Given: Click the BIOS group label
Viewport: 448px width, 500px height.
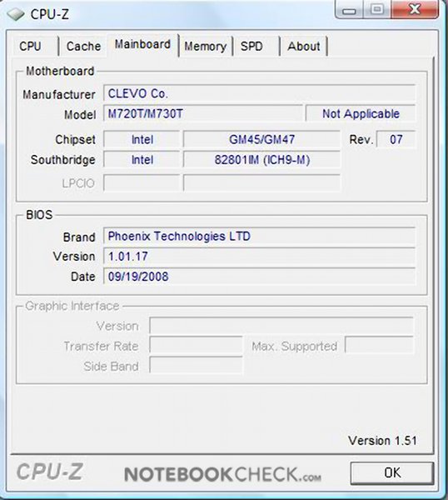Looking at the screenshot, I should pos(39,215).
